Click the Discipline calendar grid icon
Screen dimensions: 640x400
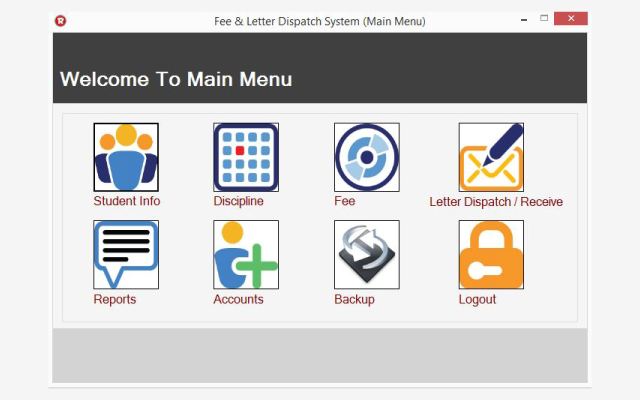click(246, 157)
